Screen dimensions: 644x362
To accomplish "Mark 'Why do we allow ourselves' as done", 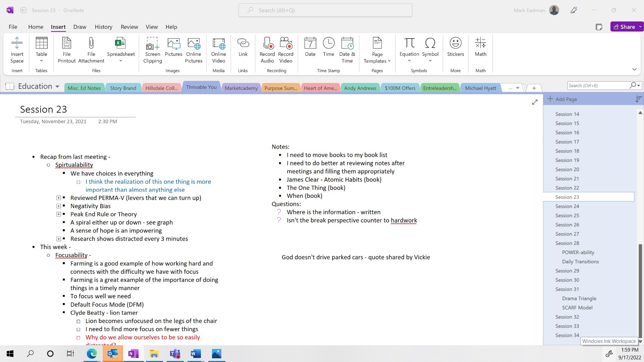I will (79, 338).
